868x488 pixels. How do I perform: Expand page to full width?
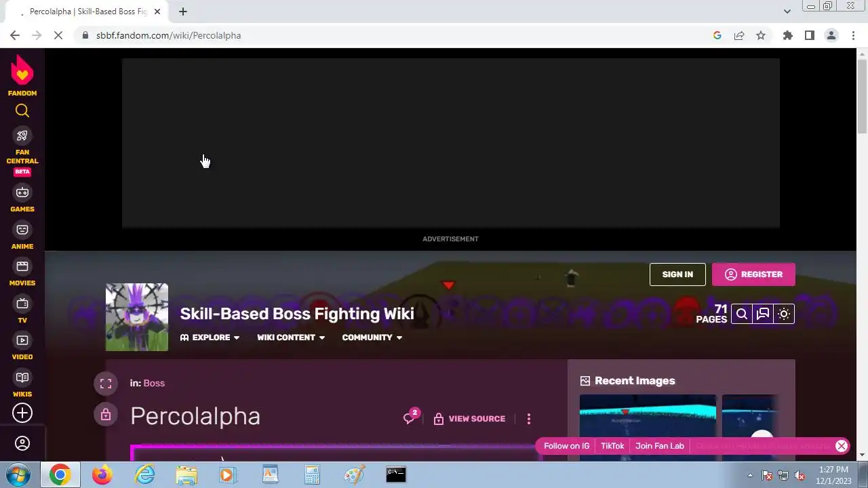[106, 384]
